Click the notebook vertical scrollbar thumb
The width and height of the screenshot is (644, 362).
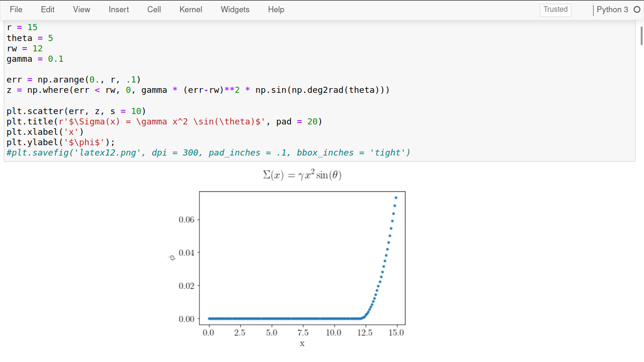tap(641, 36)
